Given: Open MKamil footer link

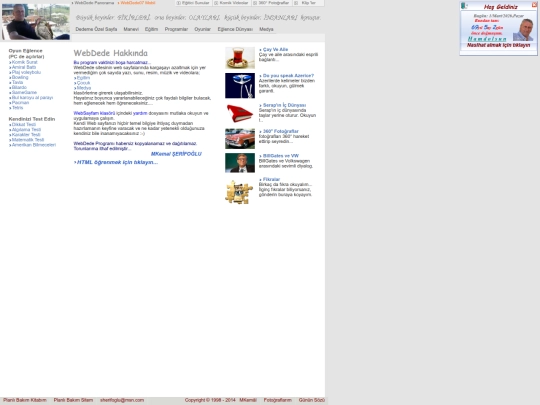Looking at the screenshot, I should click(x=248, y=400).
